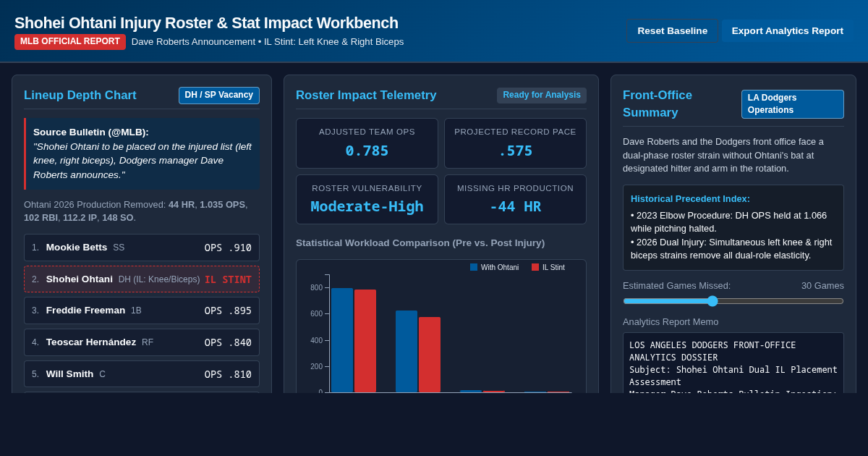The width and height of the screenshot is (868, 456).
Task: Toggle IL Stint legend swatch
Action: 535,267
